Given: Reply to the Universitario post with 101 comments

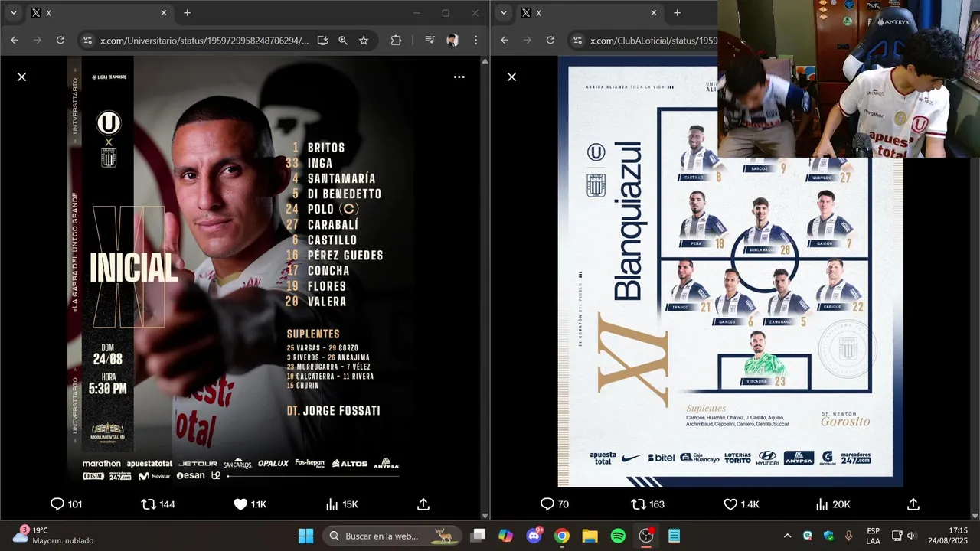Looking at the screenshot, I should [66, 504].
